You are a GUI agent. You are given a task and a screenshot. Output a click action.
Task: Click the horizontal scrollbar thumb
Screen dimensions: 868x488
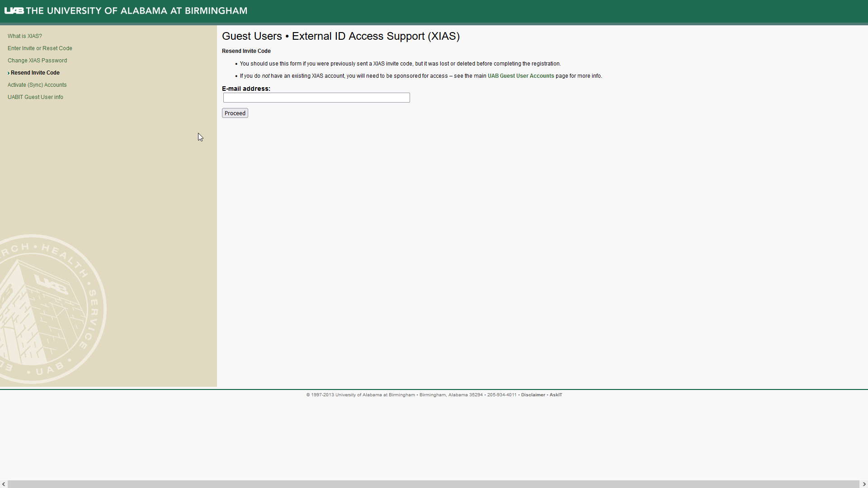[433, 484]
